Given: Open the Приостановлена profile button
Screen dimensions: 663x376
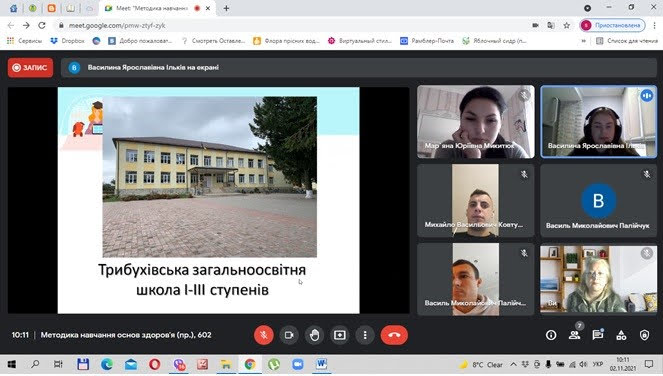Looking at the screenshot, I should tap(612, 25).
